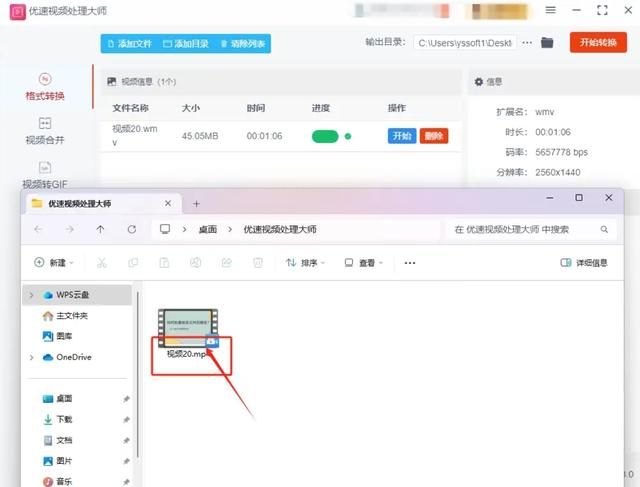Toggle fullscreen mode of the converter window
This screenshot has width=640, height=487.
point(602,10)
